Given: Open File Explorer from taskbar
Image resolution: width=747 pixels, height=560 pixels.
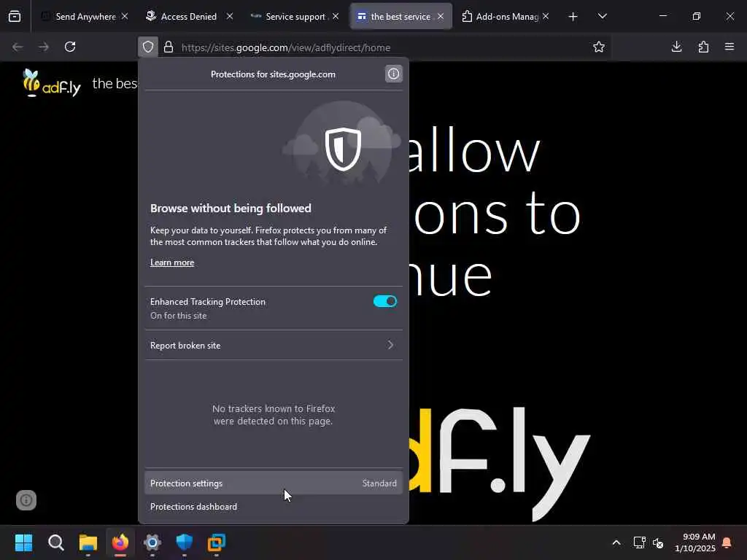Looking at the screenshot, I should coord(88,542).
